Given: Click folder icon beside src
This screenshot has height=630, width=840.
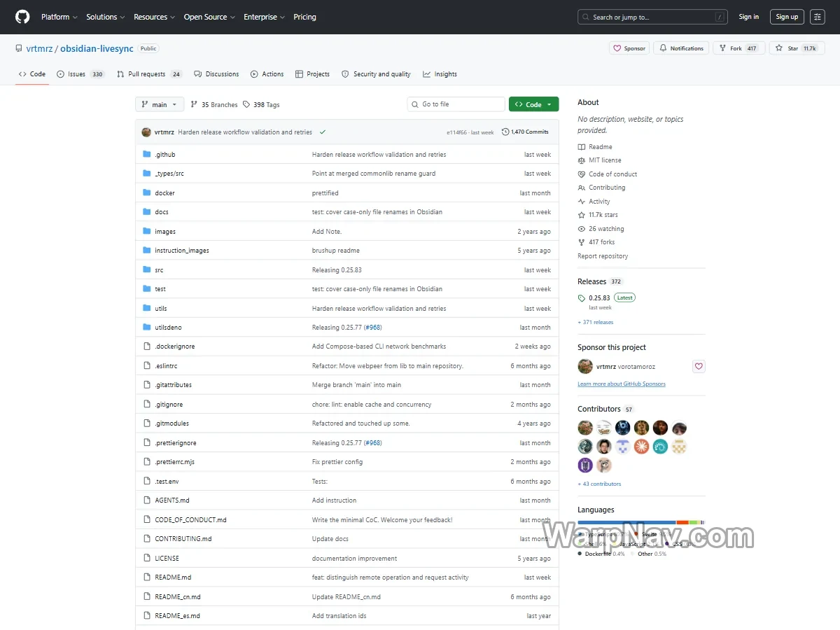Looking at the screenshot, I should click(x=147, y=269).
